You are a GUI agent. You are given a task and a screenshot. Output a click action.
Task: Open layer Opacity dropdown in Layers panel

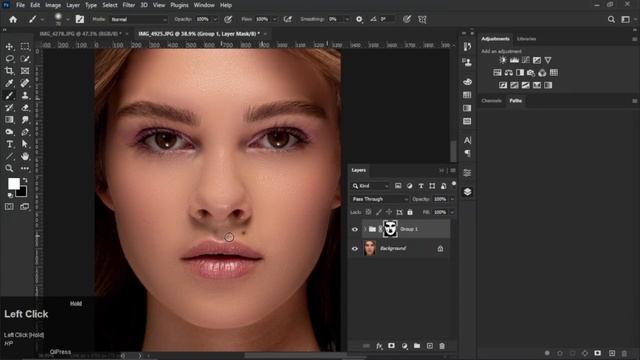pos(452,199)
